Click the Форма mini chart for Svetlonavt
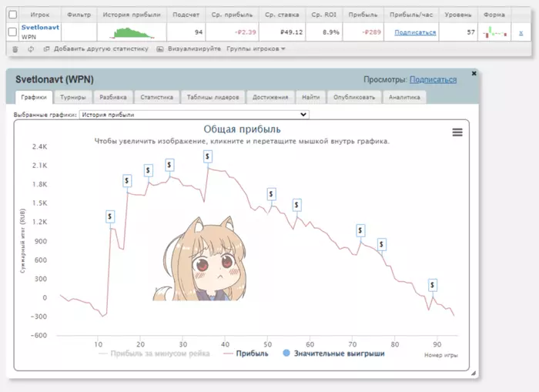This screenshot has width=539, height=392. tap(495, 32)
